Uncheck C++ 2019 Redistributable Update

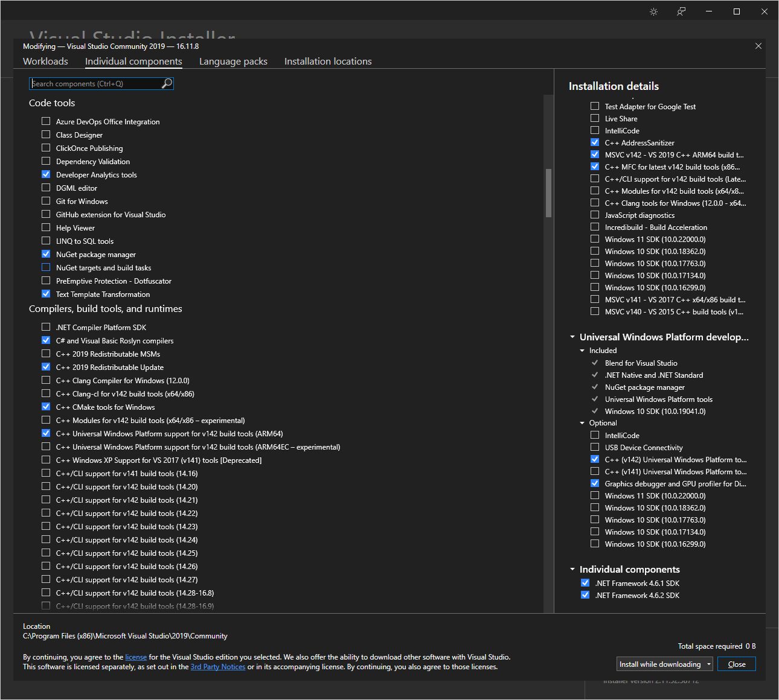click(46, 367)
